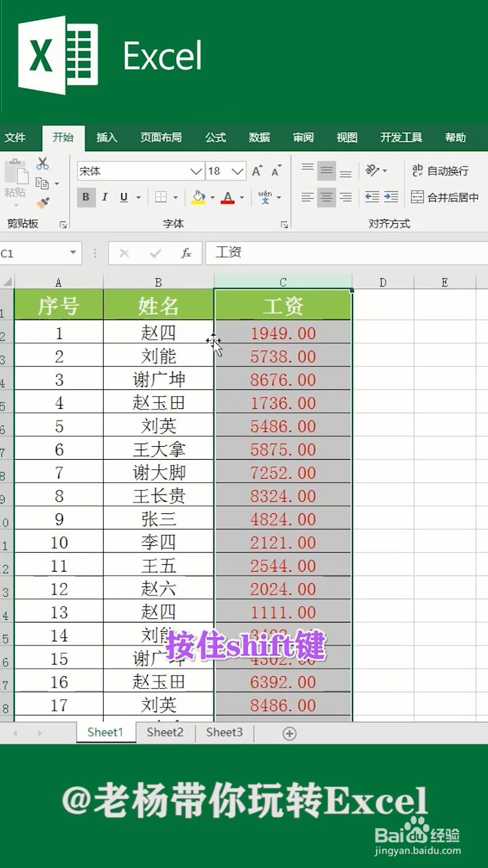Open underline style dropdown arrow
Screen dimensions: 488x868
pyautogui.click(x=138, y=198)
